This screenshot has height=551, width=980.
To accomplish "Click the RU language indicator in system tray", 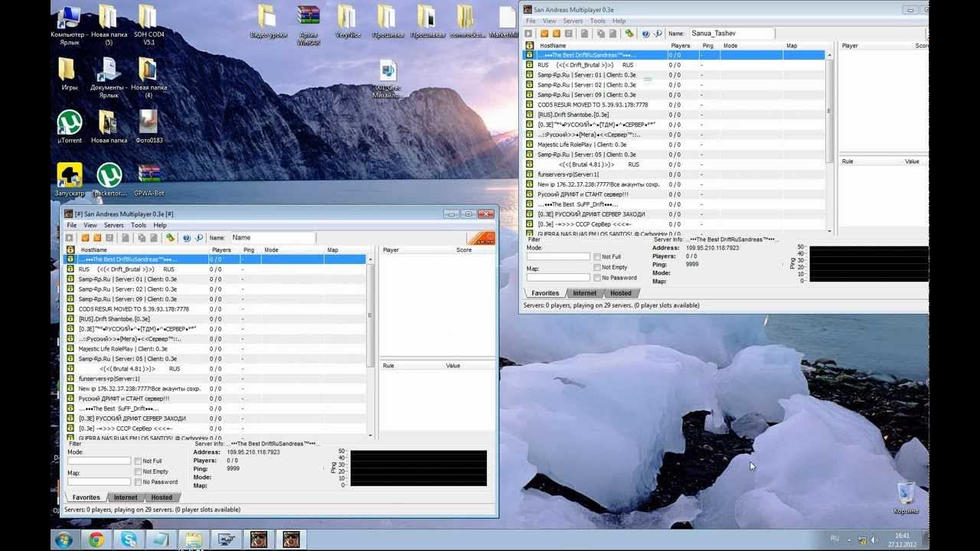I will click(x=835, y=539).
